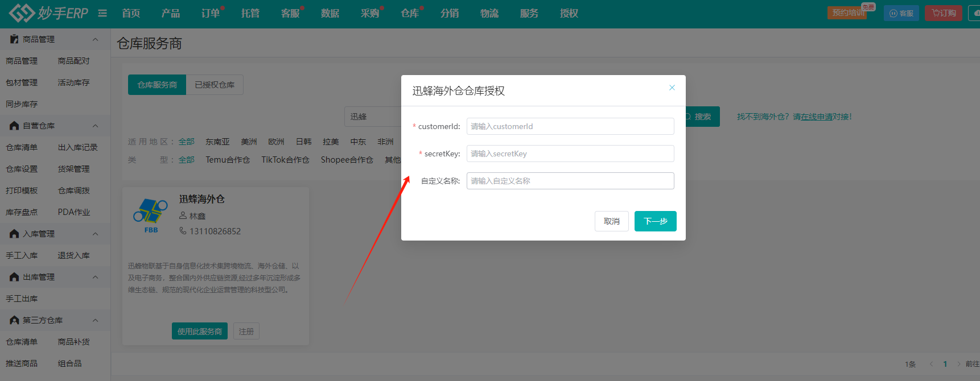Filter 适用地区 by 东南亚
The image size is (980, 381).
[217, 142]
